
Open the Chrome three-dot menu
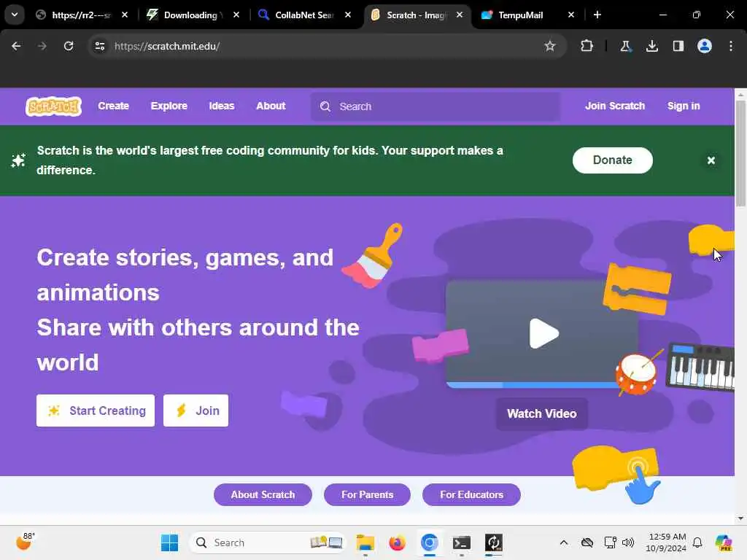coord(731,46)
